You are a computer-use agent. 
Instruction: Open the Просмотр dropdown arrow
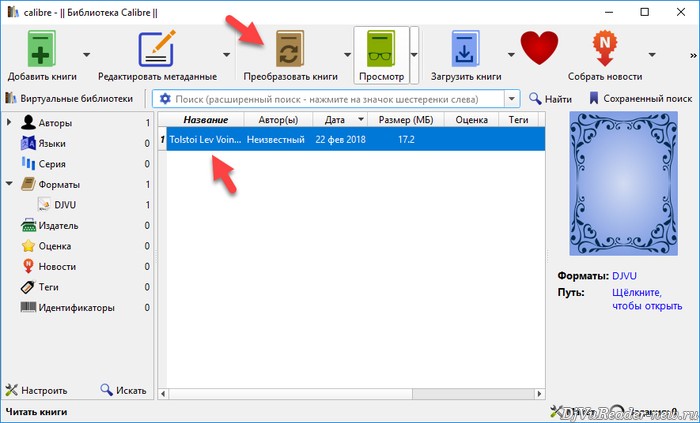[414, 55]
